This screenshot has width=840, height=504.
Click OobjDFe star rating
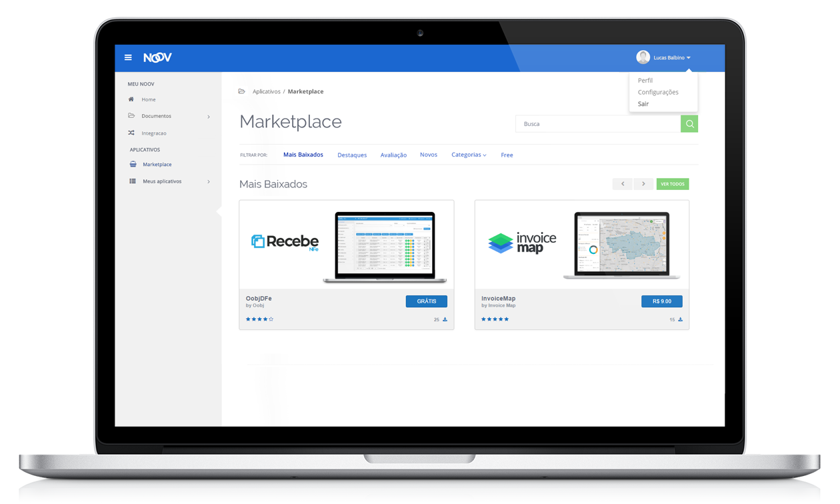click(x=259, y=319)
